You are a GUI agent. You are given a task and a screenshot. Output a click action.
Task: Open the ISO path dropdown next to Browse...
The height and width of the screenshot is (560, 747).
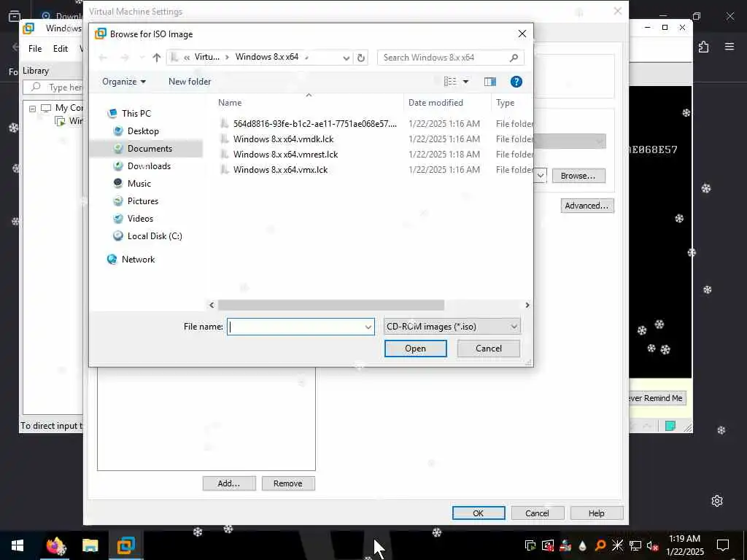[x=541, y=176]
